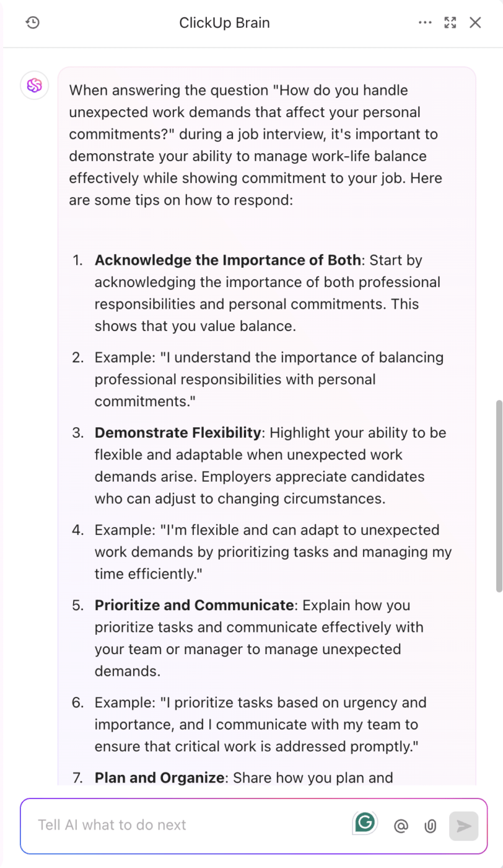Click the "Prioritize and Communicate" heading

(194, 605)
